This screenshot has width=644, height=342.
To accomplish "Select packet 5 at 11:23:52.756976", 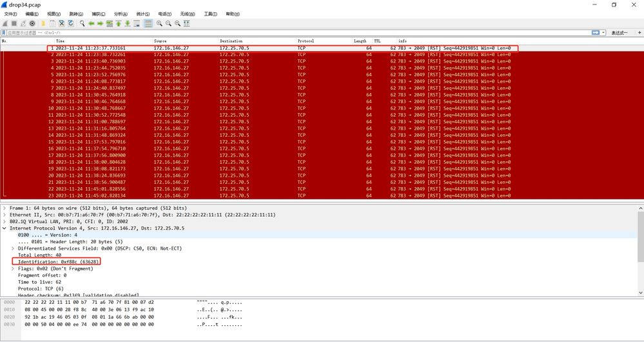I will pyautogui.click(x=322, y=75).
